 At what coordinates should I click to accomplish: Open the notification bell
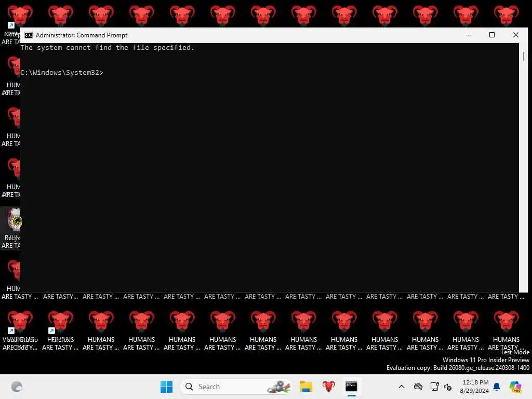pyautogui.click(x=497, y=387)
